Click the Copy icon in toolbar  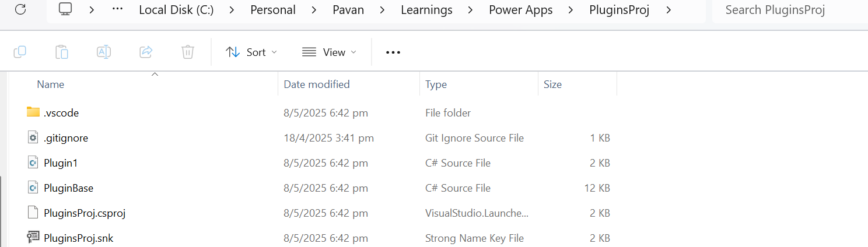tap(20, 52)
